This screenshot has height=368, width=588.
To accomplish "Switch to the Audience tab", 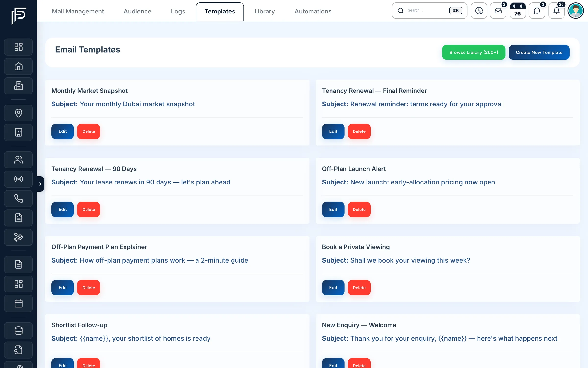I will pyautogui.click(x=137, y=11).
